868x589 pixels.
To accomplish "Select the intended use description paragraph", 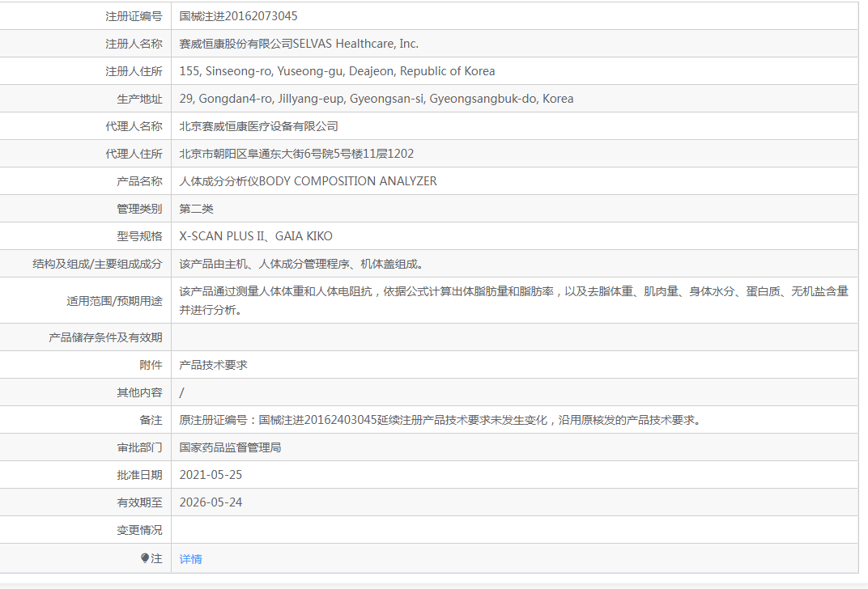I will click(x=513, y=300).
